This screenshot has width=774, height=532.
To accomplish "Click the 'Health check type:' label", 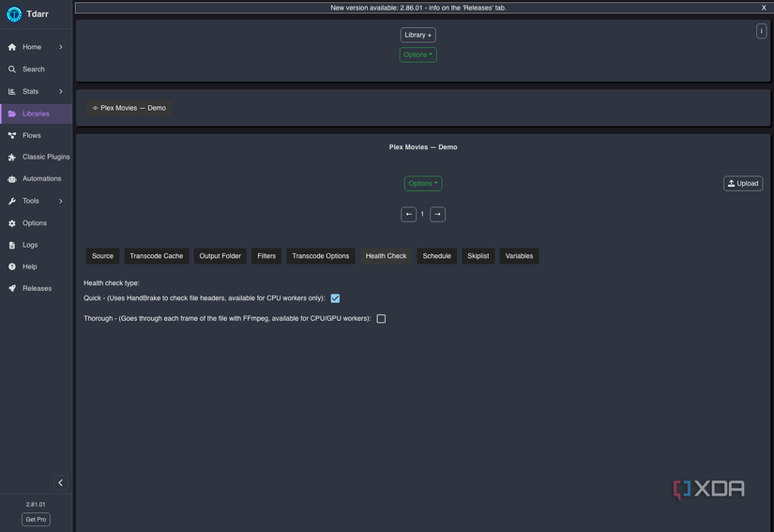I will [112, 283].
